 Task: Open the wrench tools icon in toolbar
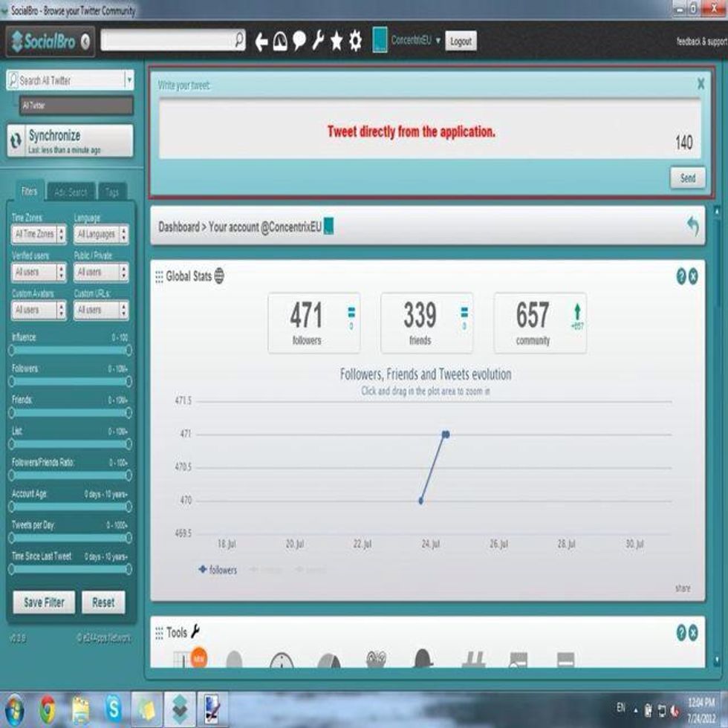318,42
